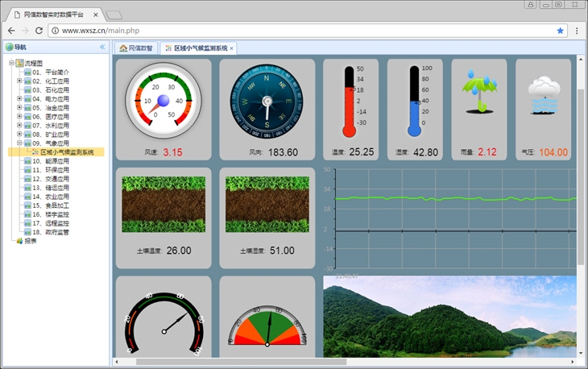Click the horizontal scrollbar thumb
This screenshot has height=369, width=588.
(x=241, y=362)
